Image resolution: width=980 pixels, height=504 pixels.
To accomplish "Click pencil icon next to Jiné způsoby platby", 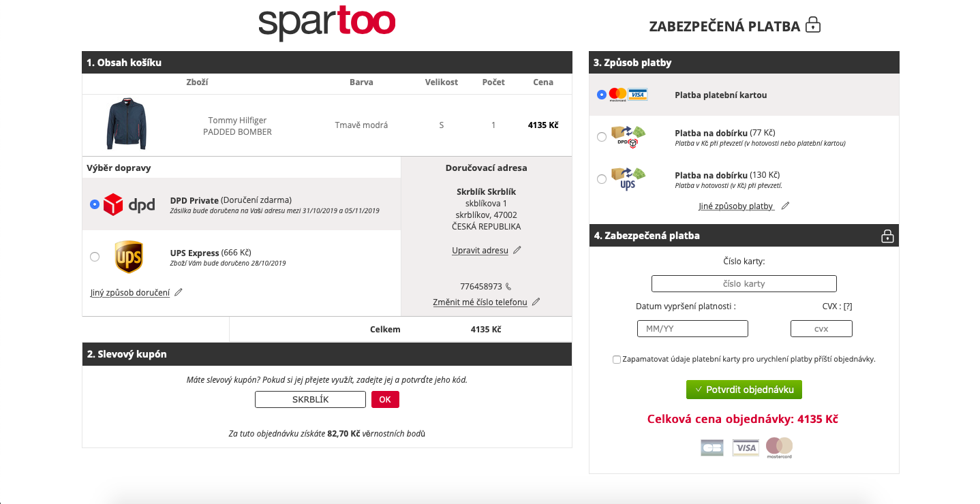I will tap(785, 206).
